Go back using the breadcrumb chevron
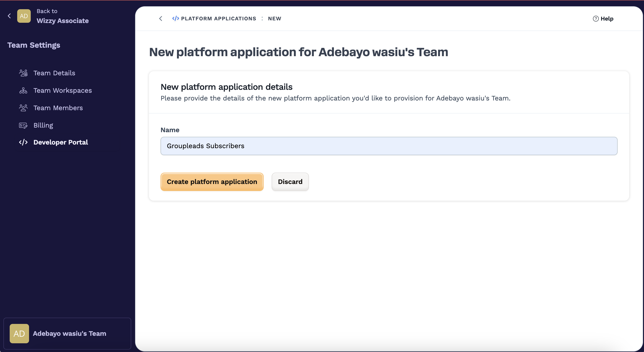The image size is (644, 352). (161, 18)
